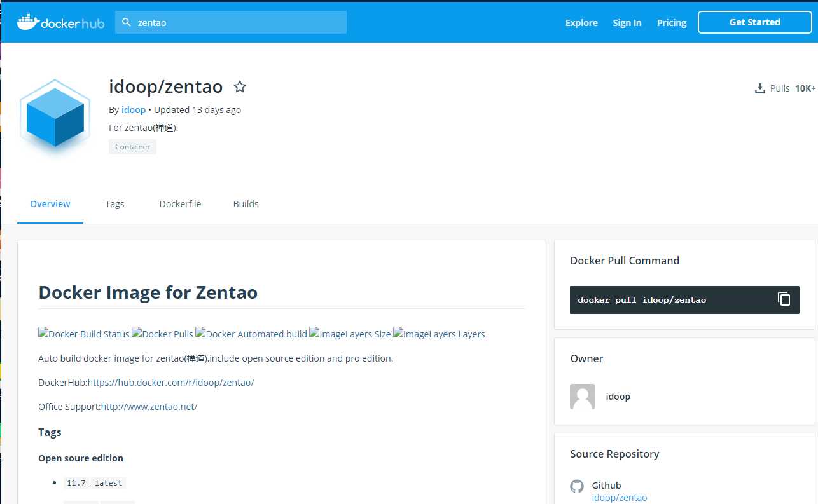Viewport: 818px width, 504px height.
Task: Open the idoop author link
Action: [x=134, y=110]
